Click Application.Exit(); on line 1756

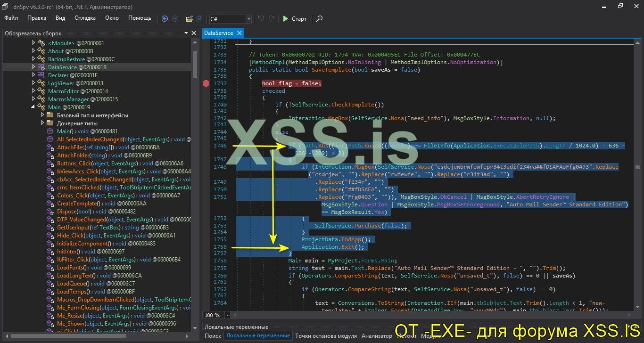point(333,247)
